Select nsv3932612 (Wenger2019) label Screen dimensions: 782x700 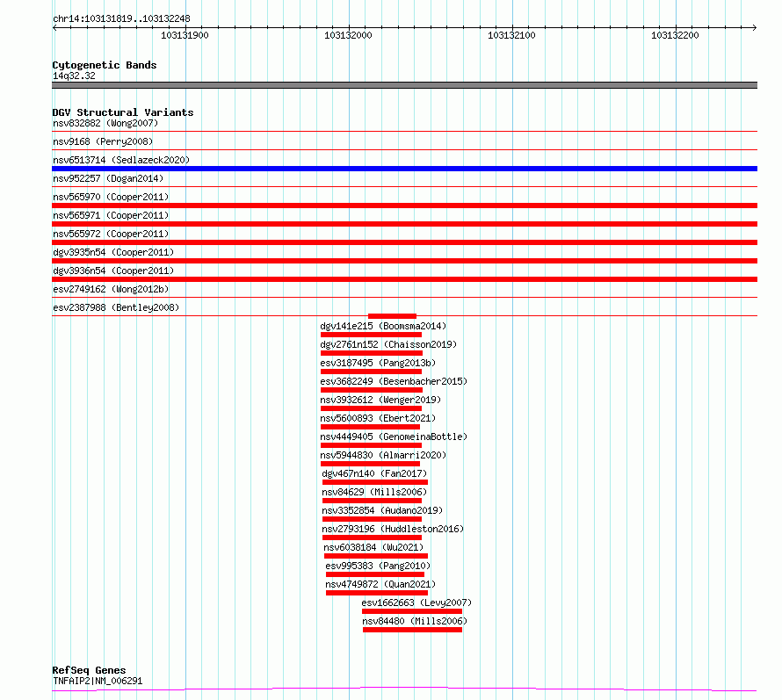[x=380, y=400]
